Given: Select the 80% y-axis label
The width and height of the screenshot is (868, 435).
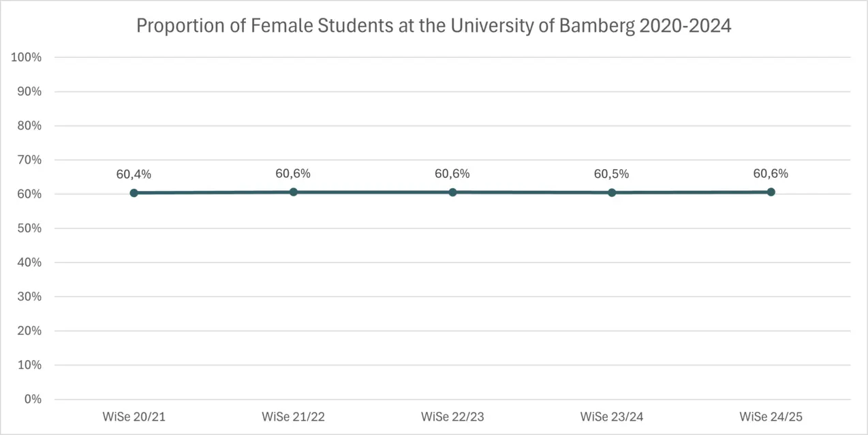Looking at the screenshot, I should [x=29, y=126].
